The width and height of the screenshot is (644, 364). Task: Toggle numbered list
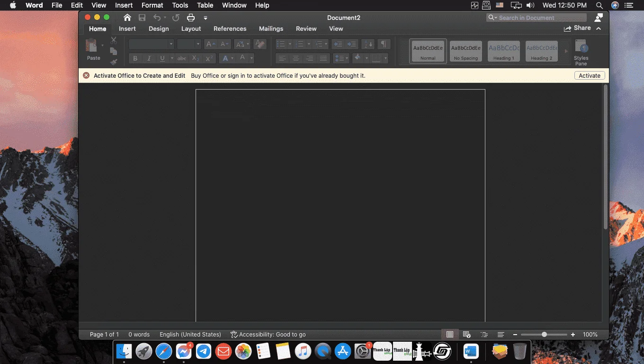[x=299, y=44]
